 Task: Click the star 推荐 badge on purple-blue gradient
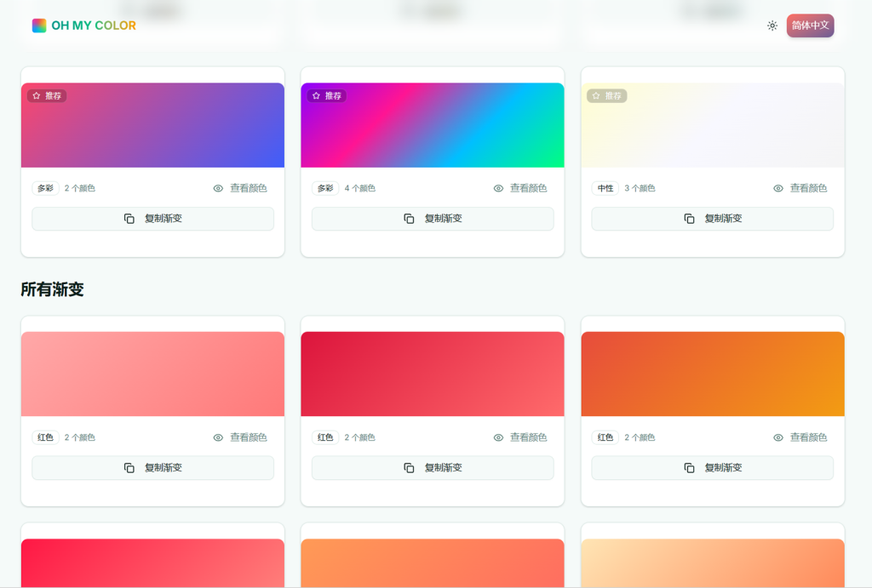tap(47, 96)
